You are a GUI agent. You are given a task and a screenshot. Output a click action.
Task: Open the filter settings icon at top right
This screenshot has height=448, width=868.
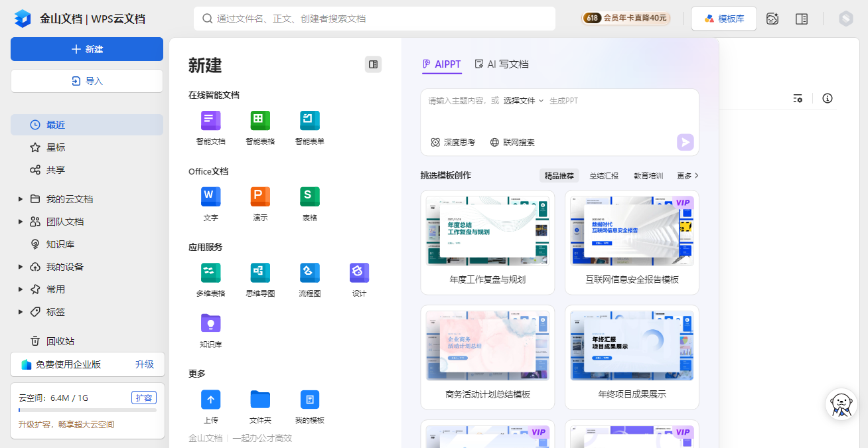click(x=798, y=98)
